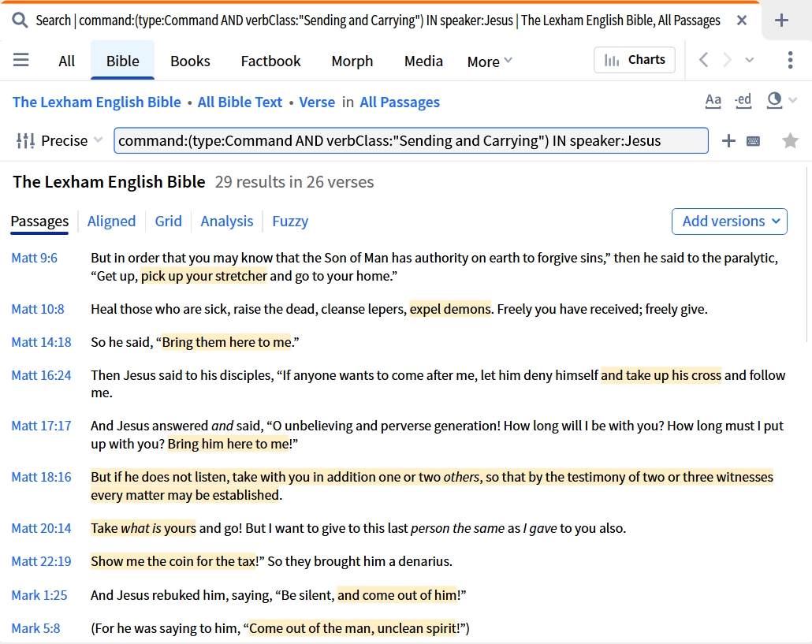Click highlighted text "and come out of him"
Screen dimensions: 812x644
(397, 595)
